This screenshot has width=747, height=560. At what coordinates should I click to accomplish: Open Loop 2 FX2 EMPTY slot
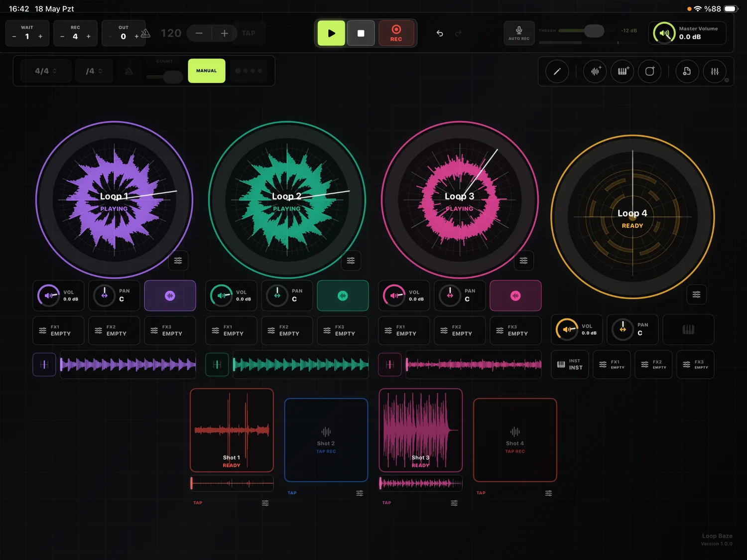(x=287, y=330)
